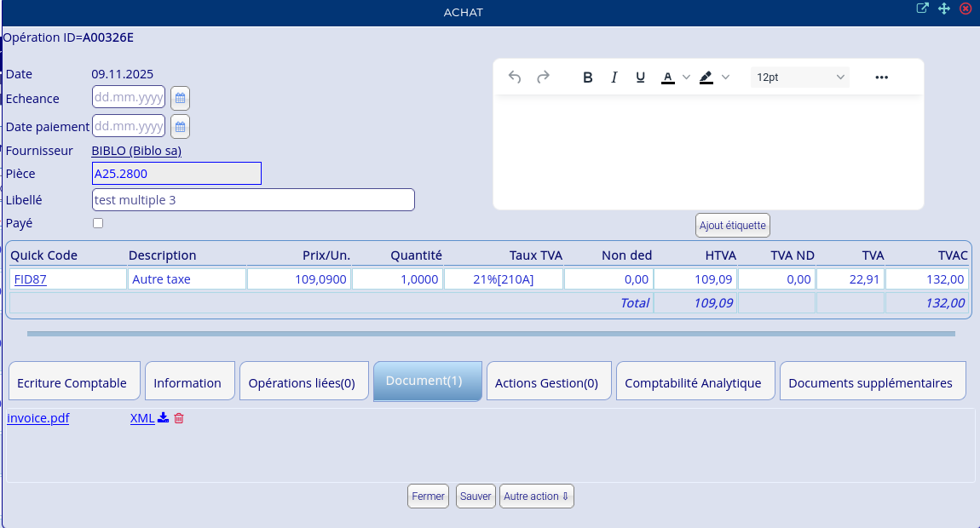The width and height of the screenshot is (980, 528).
Task: Expand the highlight color dropdown arrow
Action: 725,77
